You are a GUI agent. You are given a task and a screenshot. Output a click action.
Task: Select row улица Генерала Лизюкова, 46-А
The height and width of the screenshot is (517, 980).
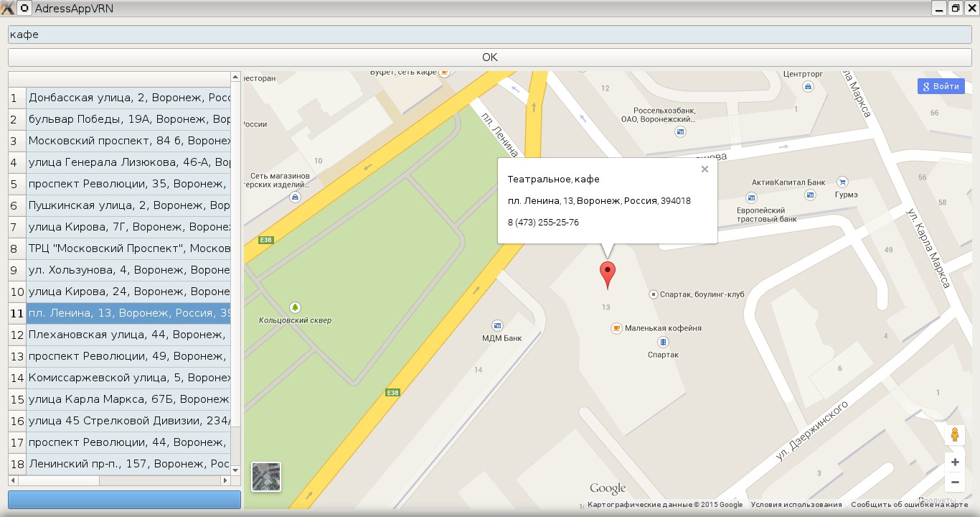point(128,162)
